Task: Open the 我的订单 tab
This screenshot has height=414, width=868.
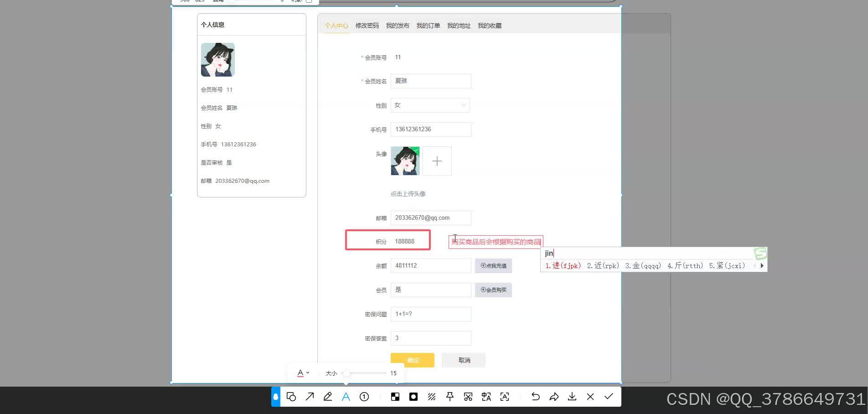Action: tap(428, 26)
